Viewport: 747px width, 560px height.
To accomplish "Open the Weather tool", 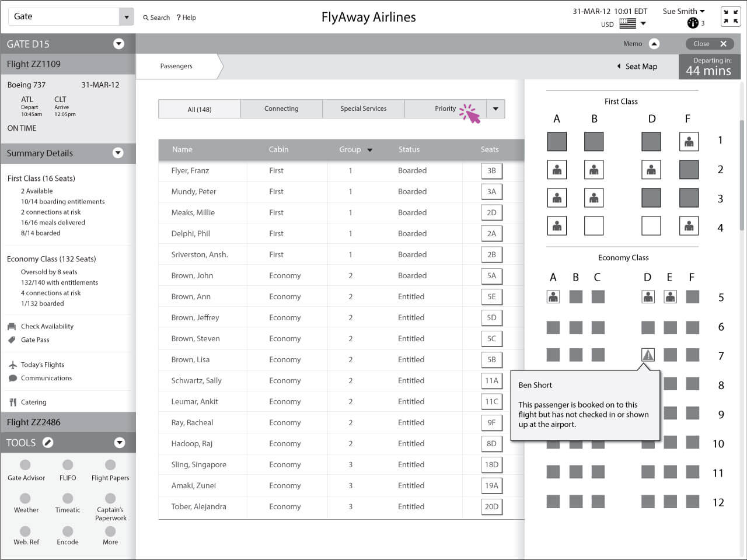I will coord(26,499).
